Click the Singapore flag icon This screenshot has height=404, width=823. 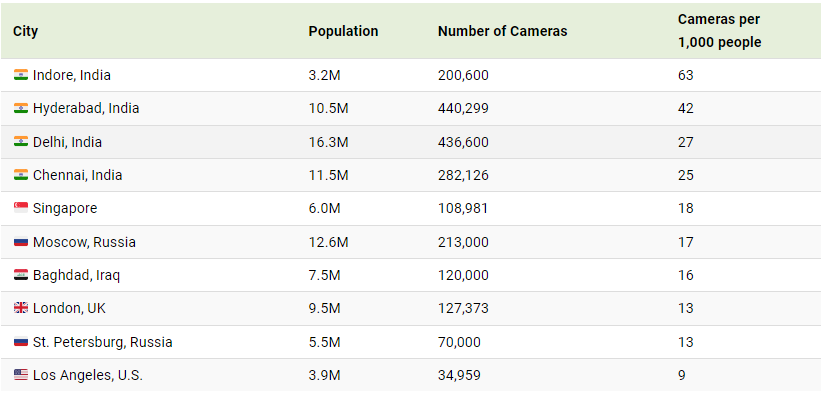(21, 208)
